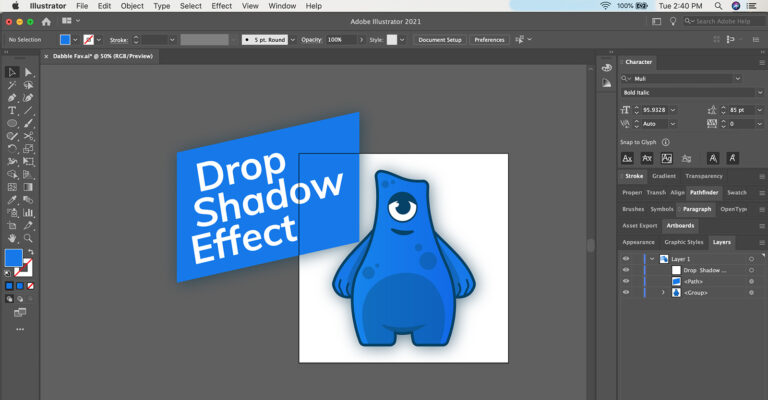
Task: Set toolbar paint to None
Action: 30,286
